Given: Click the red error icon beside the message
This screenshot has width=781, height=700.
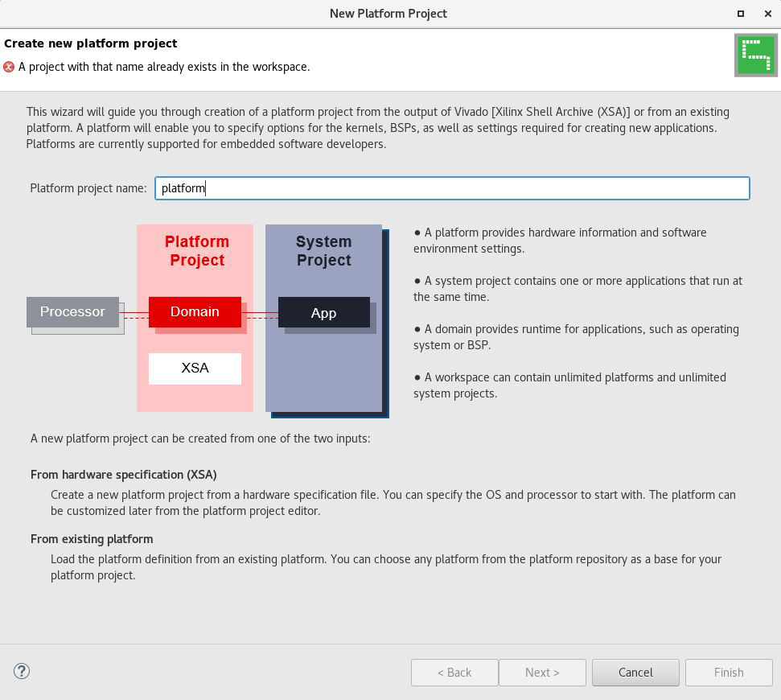Looking at the screenshot, I should pos(9,67).
